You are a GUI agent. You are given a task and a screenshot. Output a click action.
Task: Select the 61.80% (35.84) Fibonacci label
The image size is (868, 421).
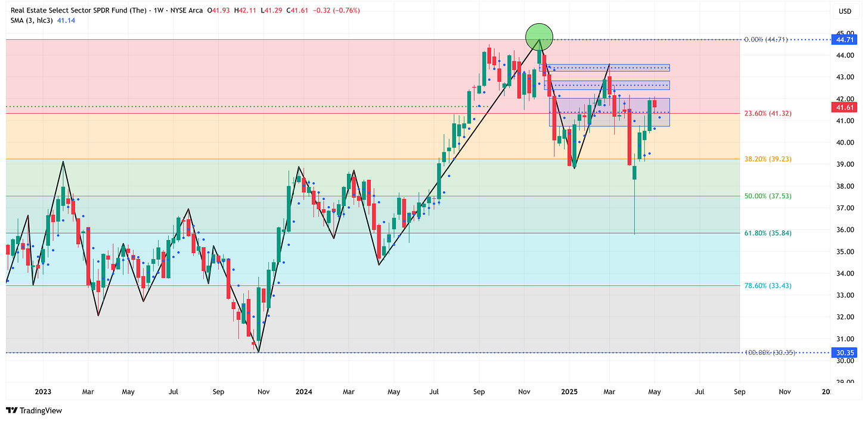768,233
